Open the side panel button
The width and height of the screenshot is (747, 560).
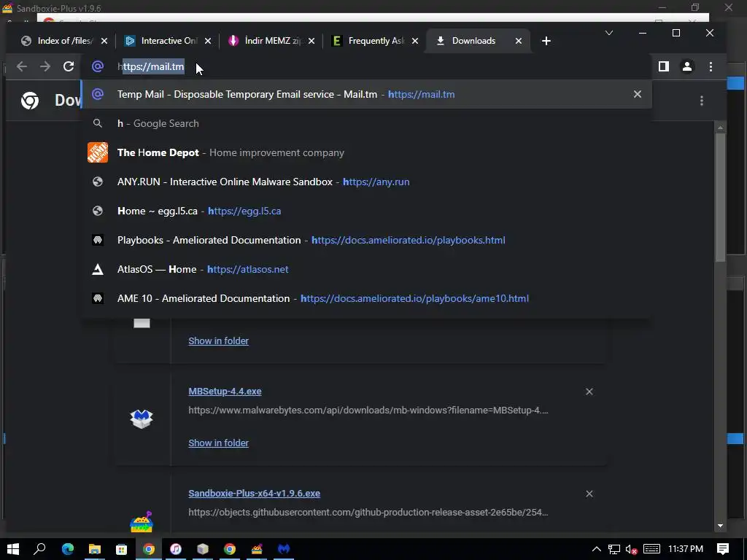click(664, 66)
